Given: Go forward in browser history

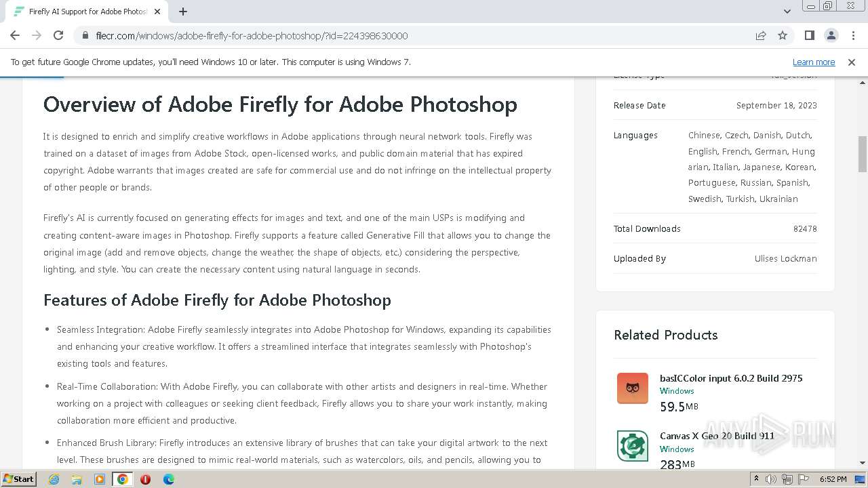Looking at the screenshot, I should point(37,35).
